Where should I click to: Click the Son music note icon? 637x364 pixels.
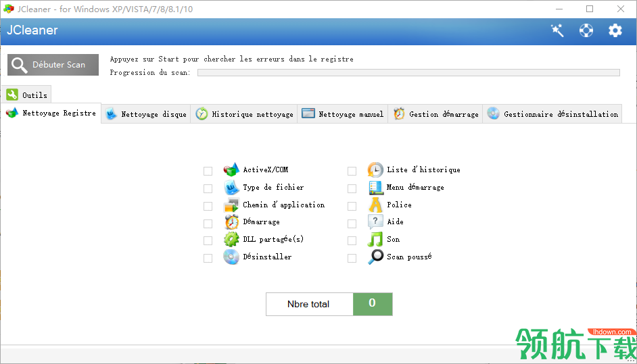tap(375, 240)
